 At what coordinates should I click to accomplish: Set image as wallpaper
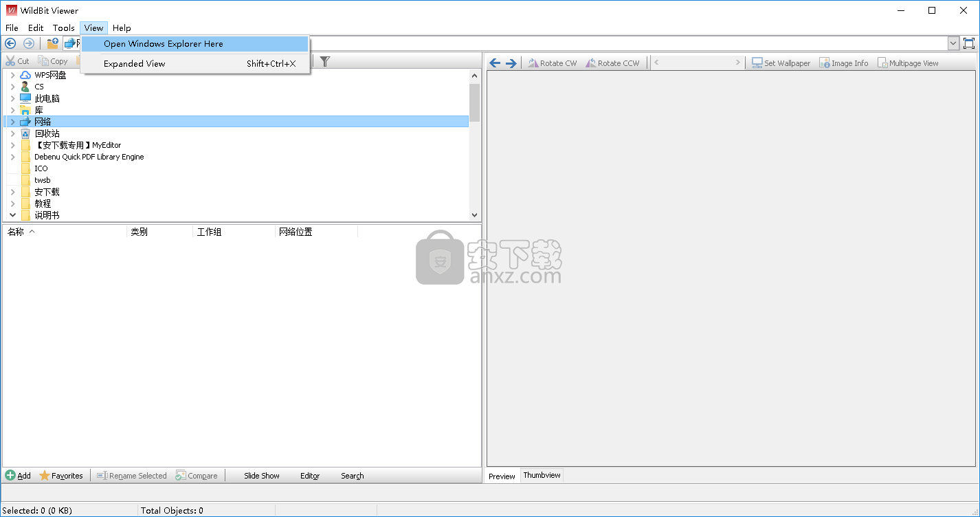tap(781, 63)
